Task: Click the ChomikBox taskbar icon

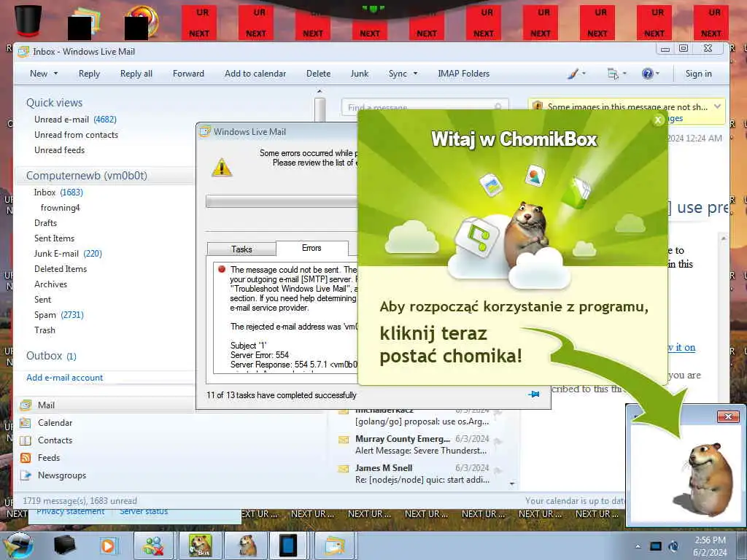Action: point(200,545)
